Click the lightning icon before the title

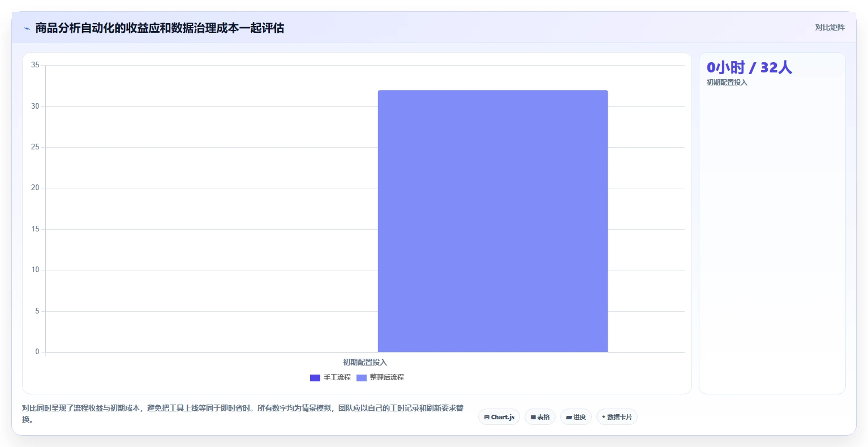(x=27, y=28)
